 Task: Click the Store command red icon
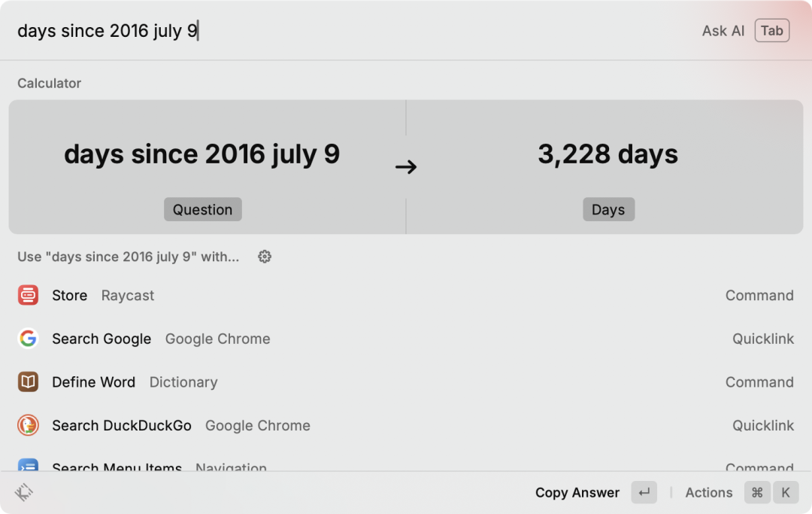coord(28,295)
